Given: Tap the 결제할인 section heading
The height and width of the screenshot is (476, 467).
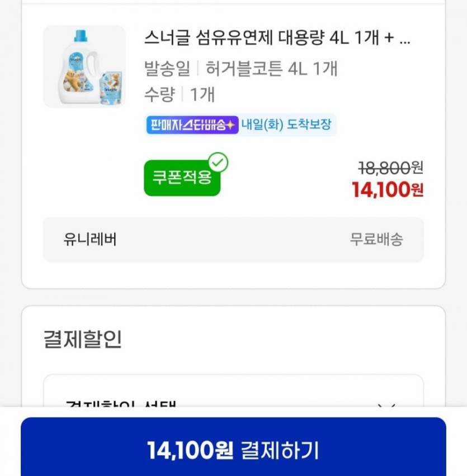Looking at the screenshot, I should (x=82, y=339).
